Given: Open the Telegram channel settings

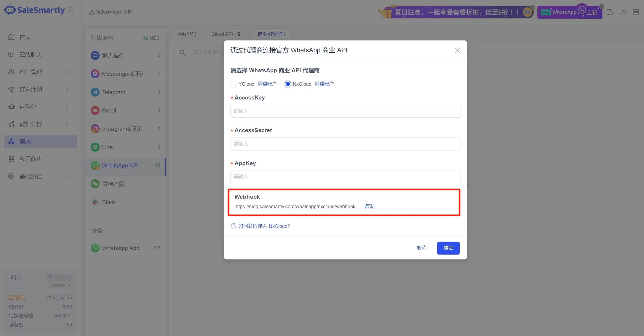Looking at the screenshot, I should (x=113, y=92).
